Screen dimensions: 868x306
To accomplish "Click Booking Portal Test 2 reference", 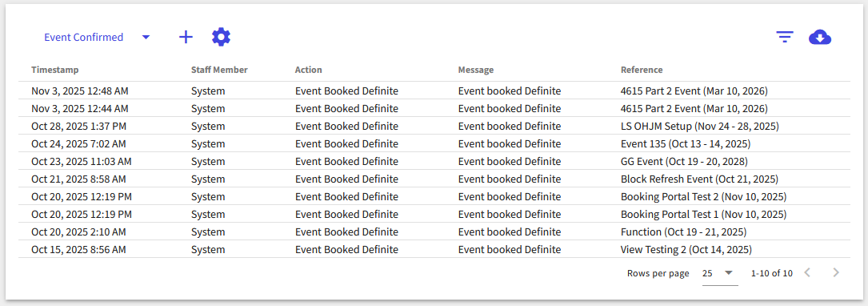I will pyautogui.click(x=703, y=197).
